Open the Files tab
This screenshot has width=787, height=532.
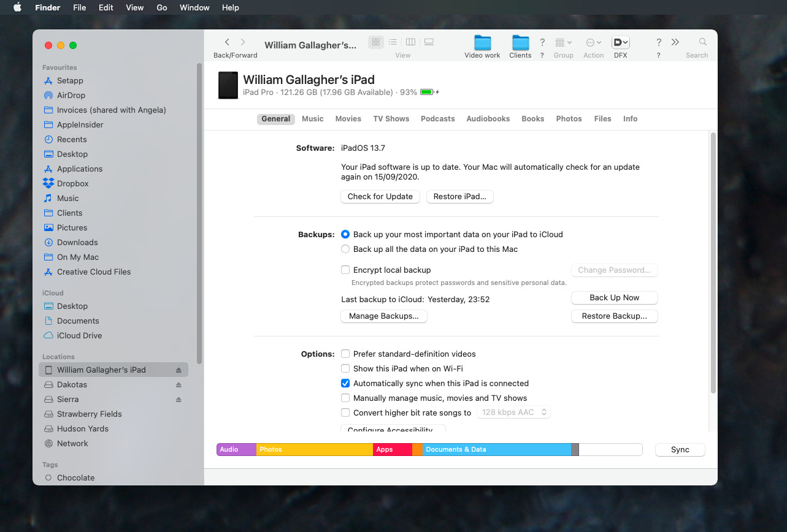pyautogui.click(x=603, y=119)
